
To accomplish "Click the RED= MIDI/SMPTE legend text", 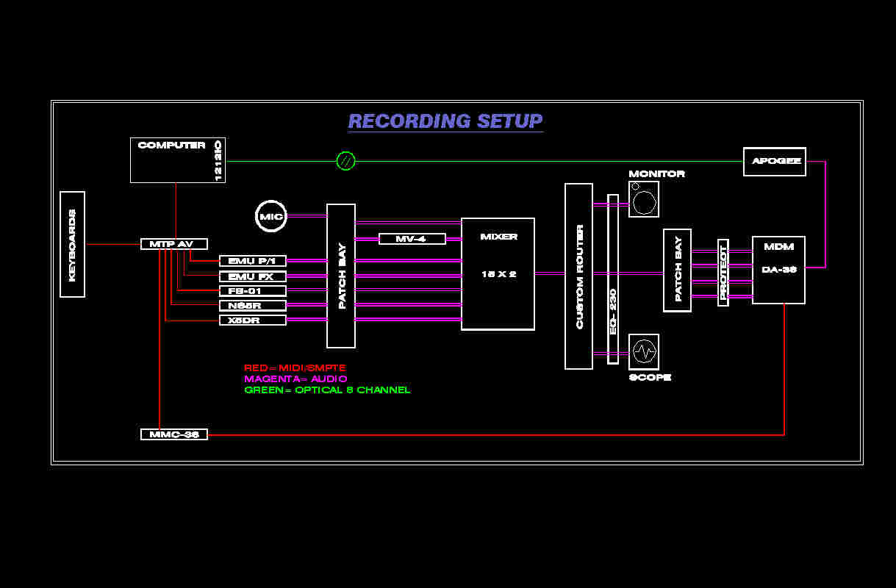I will [295, 367].
